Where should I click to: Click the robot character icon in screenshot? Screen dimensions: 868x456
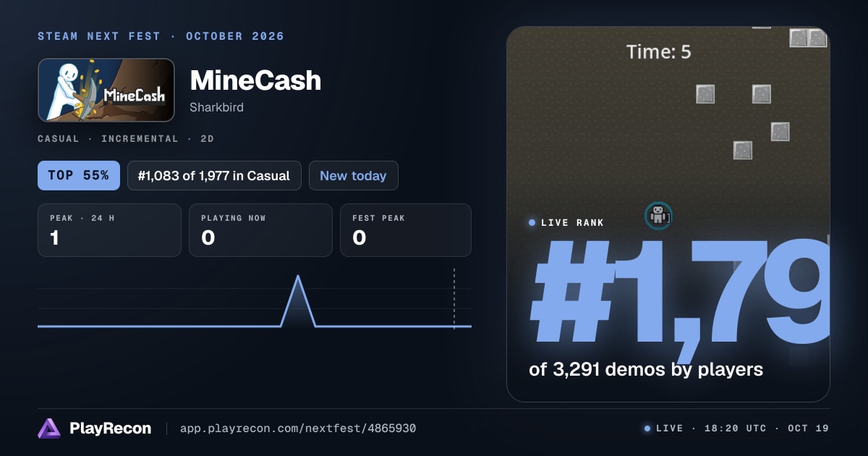pyautogui.click(x=658, y=215)
